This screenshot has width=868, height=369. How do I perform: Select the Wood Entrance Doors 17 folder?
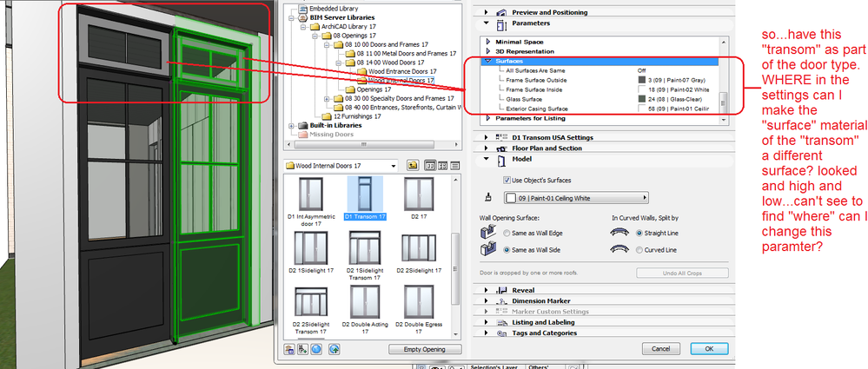coord(402,71)
